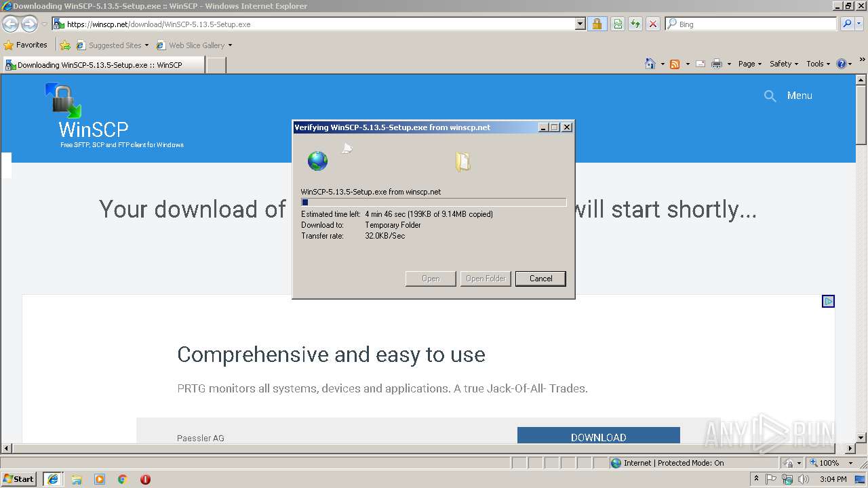Click the Comprehensive and easy to use headline
Image resolution: width=868 pixels, height=488 pixels.
(331, 354)
